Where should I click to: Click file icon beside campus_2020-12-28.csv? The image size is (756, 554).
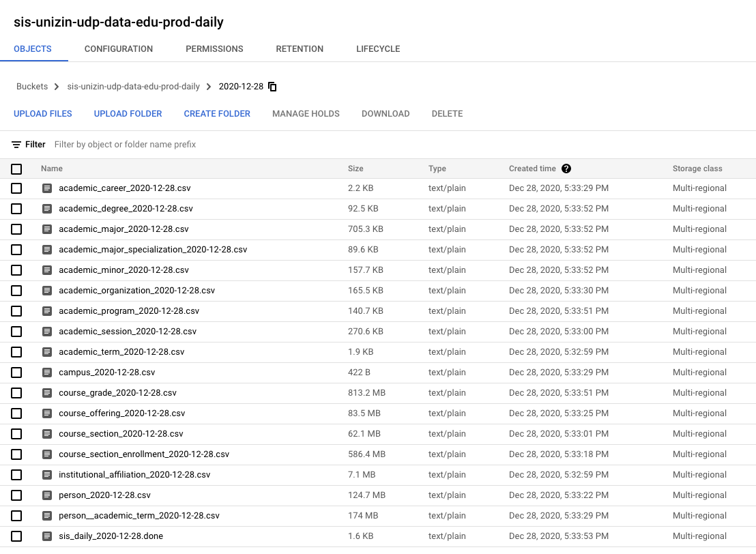(47, 373)
